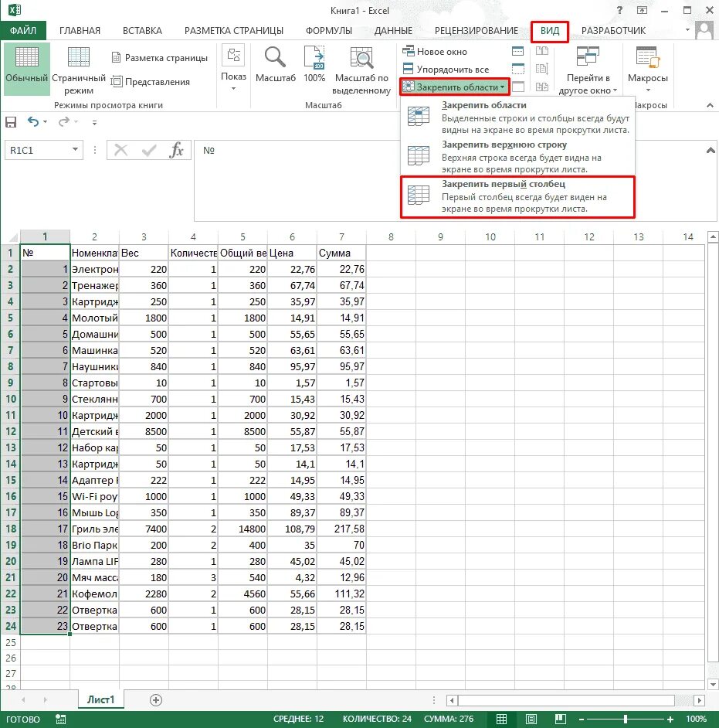This screenshot has width=719, height=728.
Task: Click the Select All corner triangle
Action: pyautogui.click(x=13, y=237)
